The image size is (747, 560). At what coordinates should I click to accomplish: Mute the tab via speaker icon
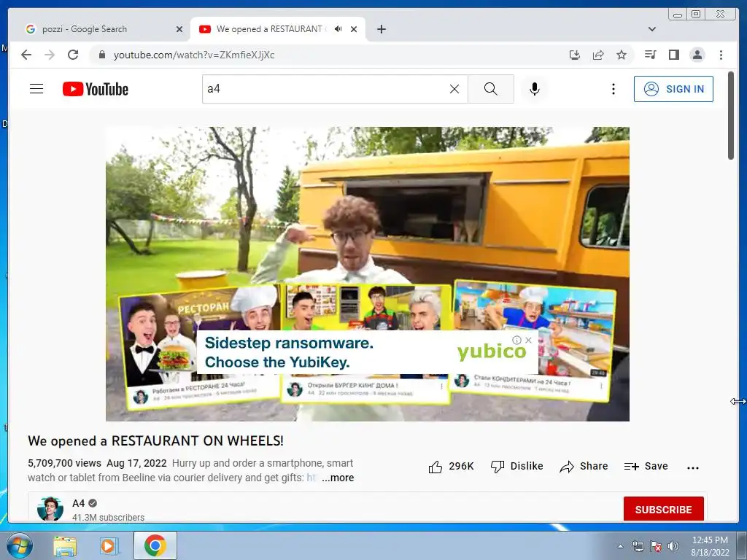(338, 29)
